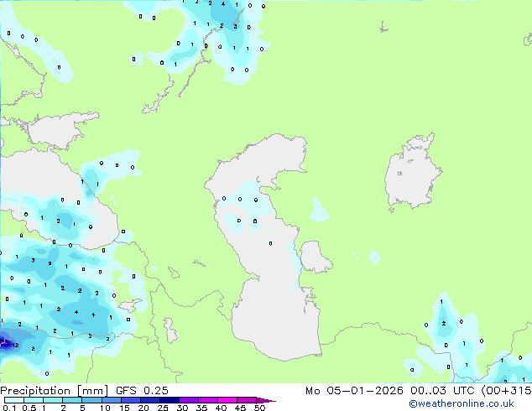Select the 0.1–0.5 mm legend swatch
Image resolution: width=532 pixels, height=411 pixels.
[x=14, y=400]
